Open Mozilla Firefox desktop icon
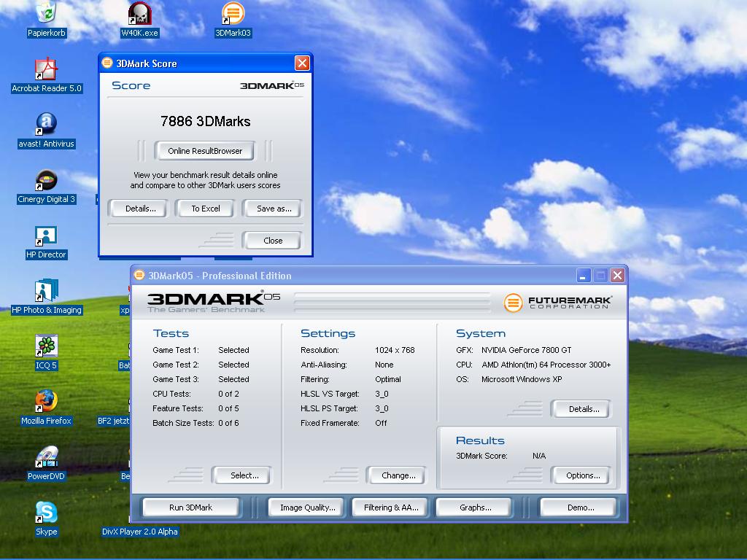The image size is (747, 560). click(46, 402)
